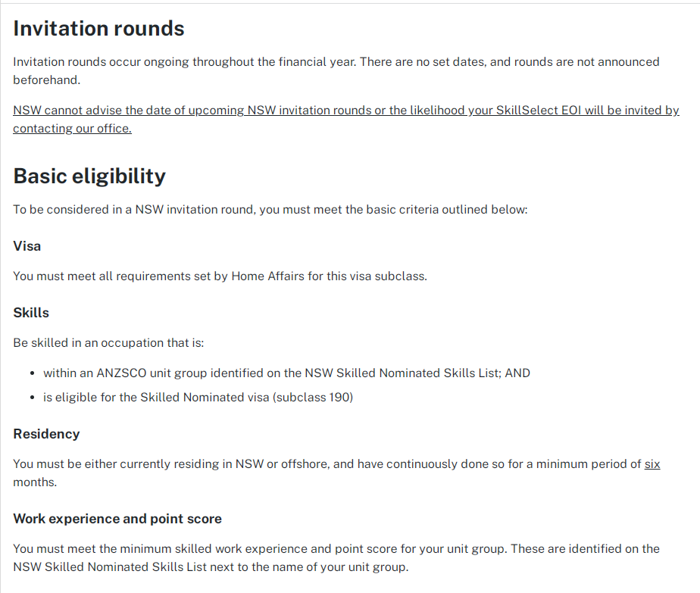The image size is (700, 593).
Task: Click the paragraph about minimum skilled work experience
Action: point(336,549)
